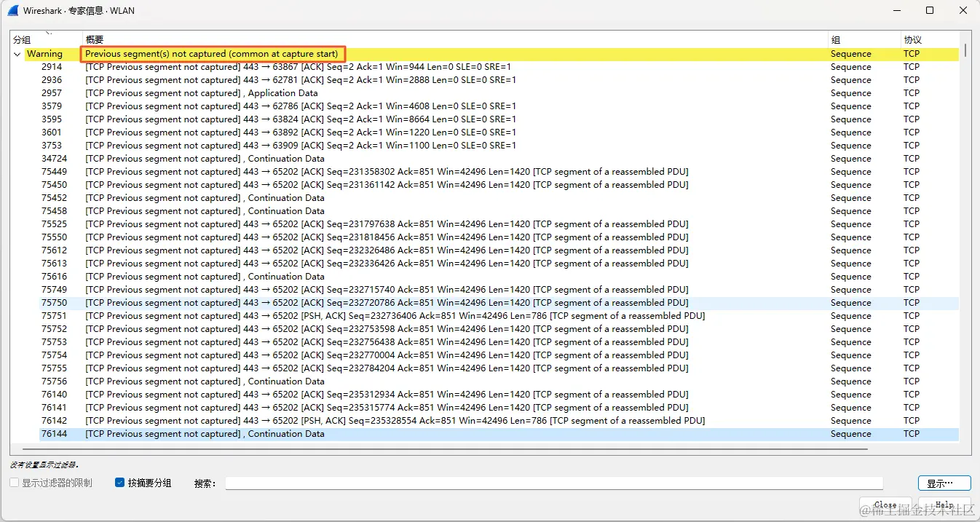Sort by the 协议 column header
Viewport: 980px width, 522px height.
coord(931,40)
